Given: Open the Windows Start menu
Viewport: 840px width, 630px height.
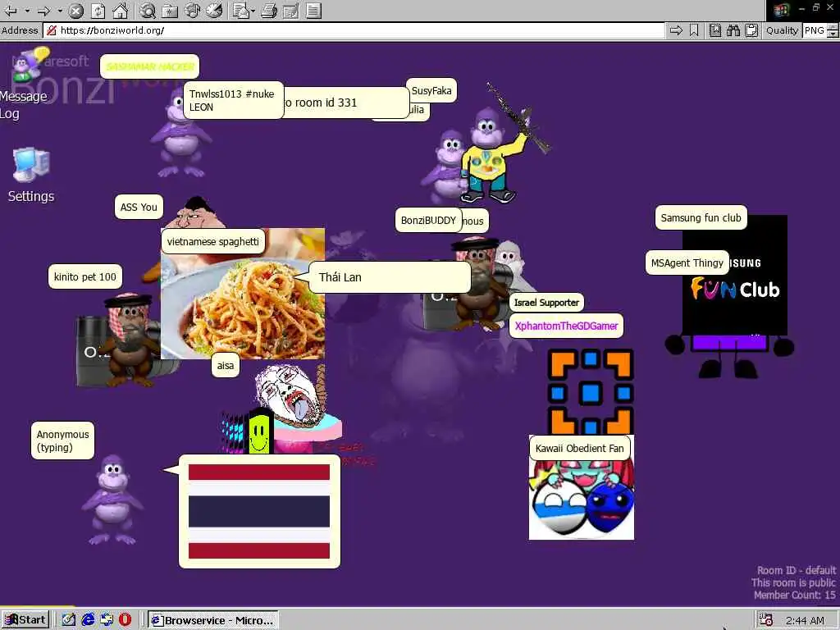Looking at the screenshot, I should coord(25,620).
